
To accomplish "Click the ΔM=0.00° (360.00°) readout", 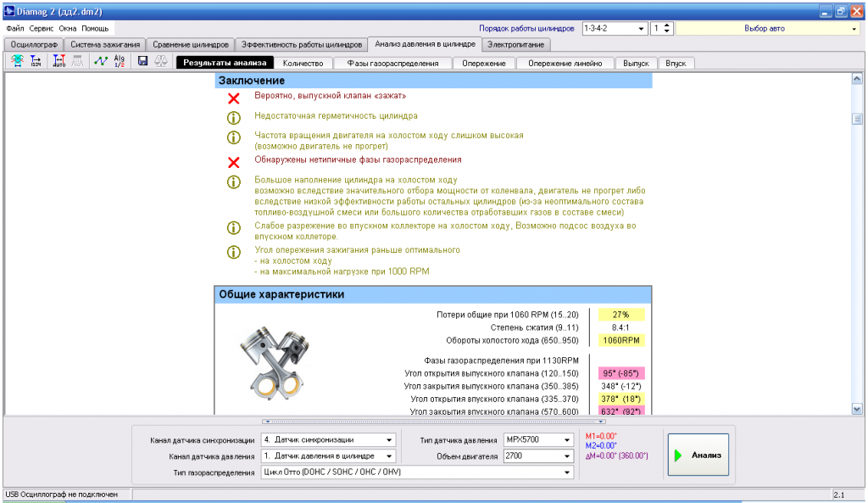I will 617,455.
